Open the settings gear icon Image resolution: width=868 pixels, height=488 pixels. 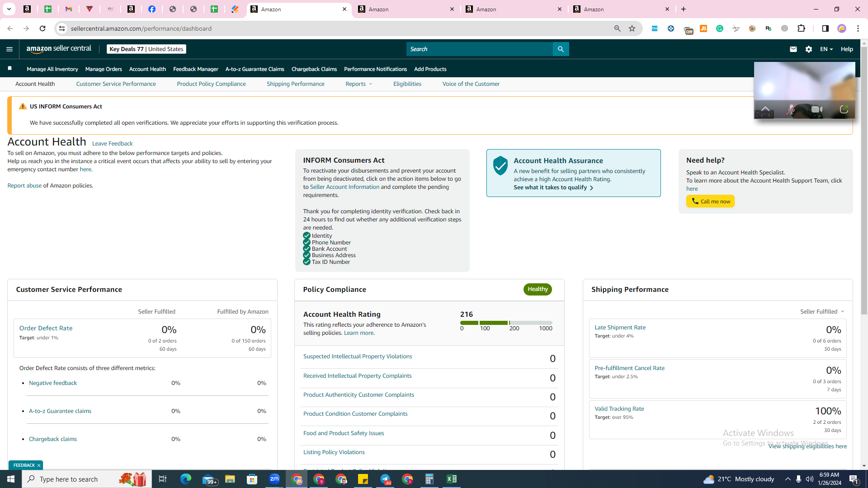pos(809,49)
